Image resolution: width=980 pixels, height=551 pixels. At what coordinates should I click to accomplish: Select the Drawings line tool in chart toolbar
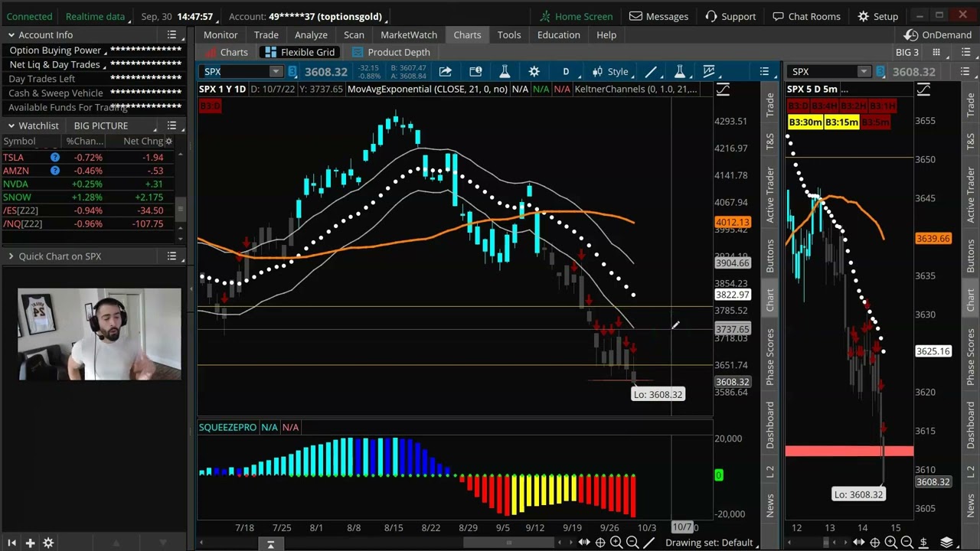point(650,71)
